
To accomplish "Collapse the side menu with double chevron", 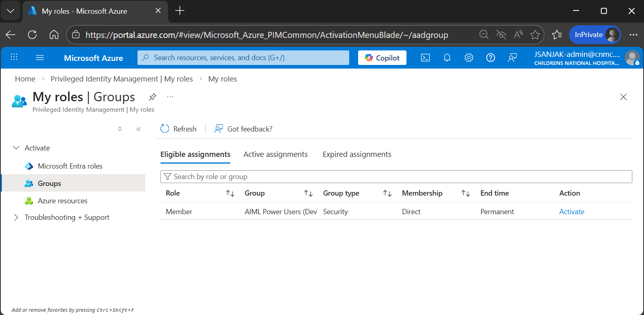I will pyautogui.click(x=138, y=129).
